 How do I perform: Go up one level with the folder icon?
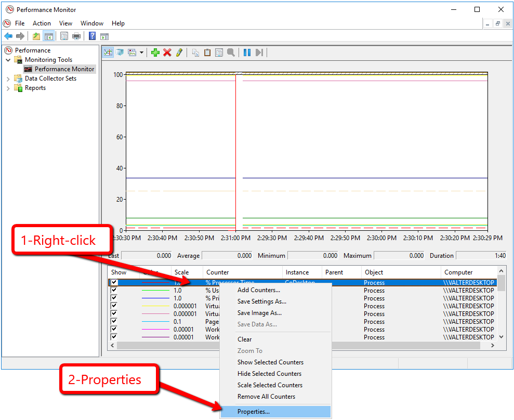click(36, 36)
